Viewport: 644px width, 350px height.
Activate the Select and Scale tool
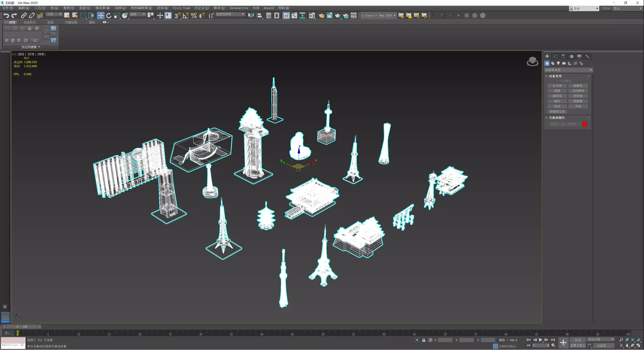(x=117, y=15)
